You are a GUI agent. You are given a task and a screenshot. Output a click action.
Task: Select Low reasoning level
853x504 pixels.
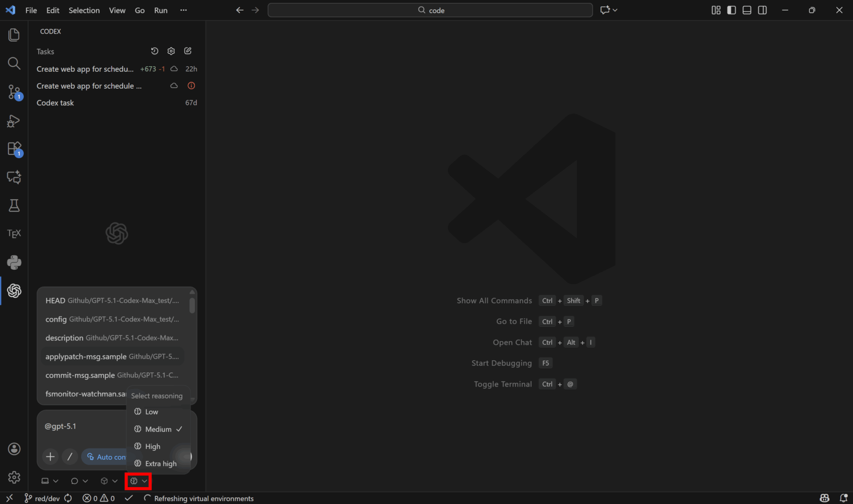click(x=151, y=412)
